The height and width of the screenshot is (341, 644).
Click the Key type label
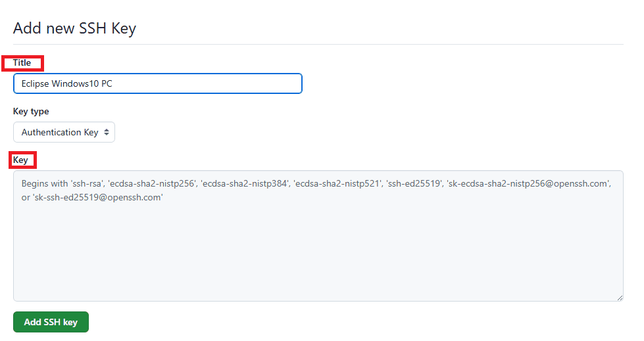coord(31,112)
